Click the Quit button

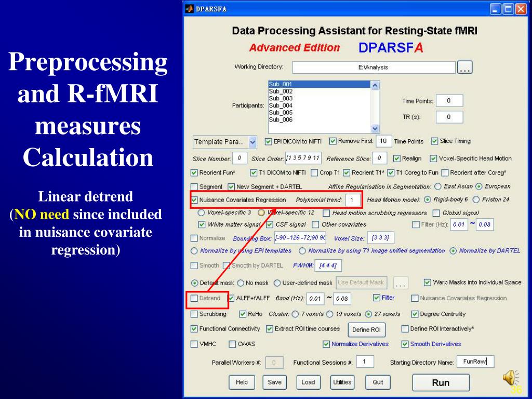378,382
